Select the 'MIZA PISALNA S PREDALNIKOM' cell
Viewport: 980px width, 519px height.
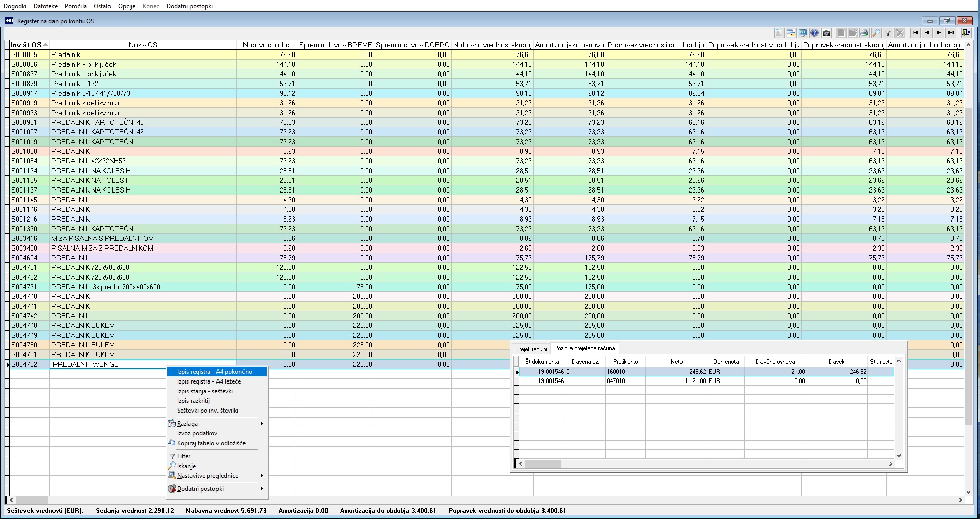[x=143, y=238]
